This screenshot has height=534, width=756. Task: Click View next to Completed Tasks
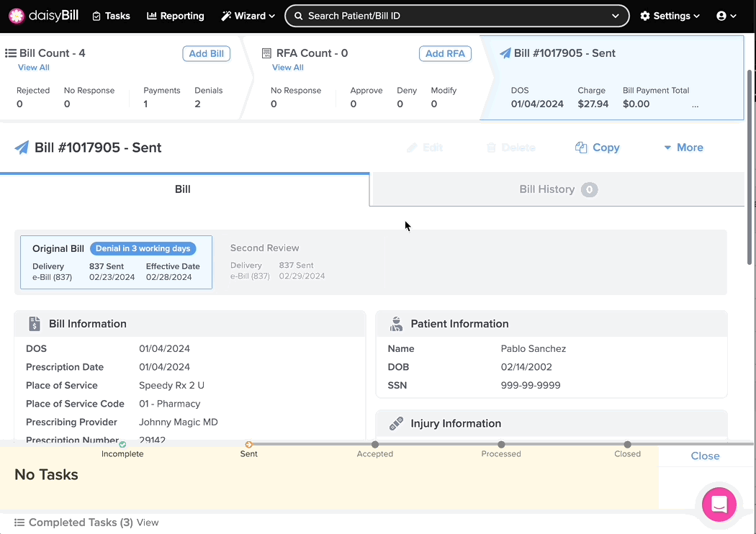click(x=148, y=522)
